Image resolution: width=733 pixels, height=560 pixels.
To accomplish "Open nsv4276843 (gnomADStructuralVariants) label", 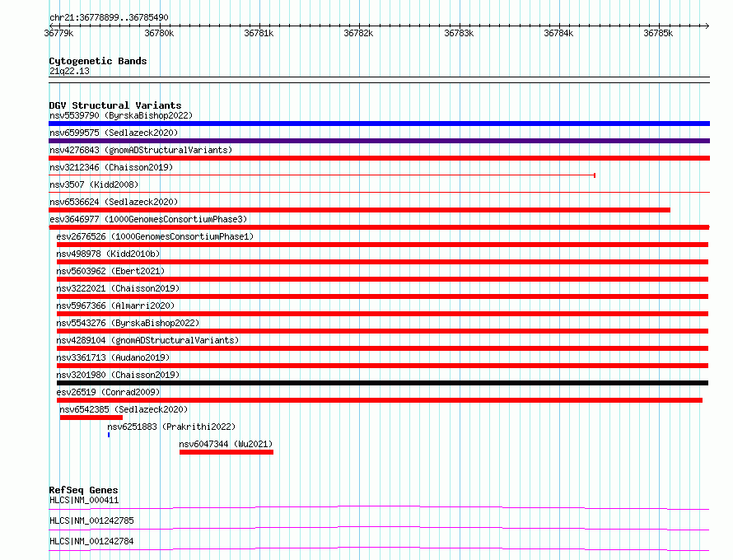I will click(141, 150).
